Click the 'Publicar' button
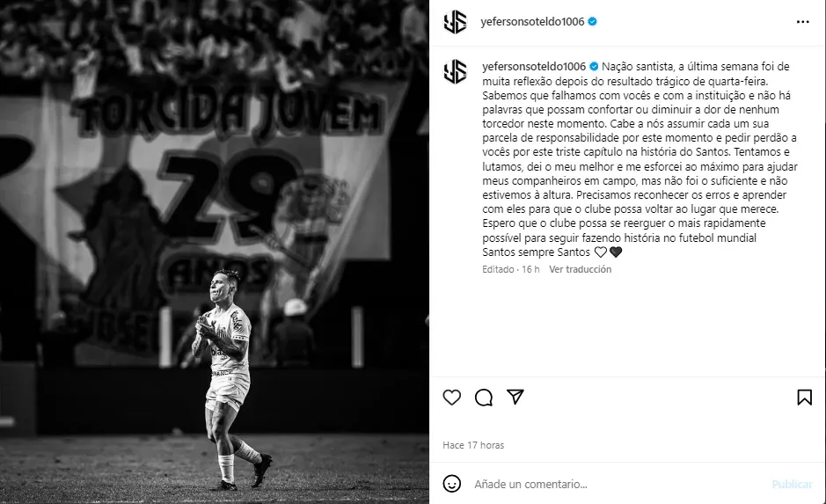This screenshot has width=826, height=504. [792, 484]
